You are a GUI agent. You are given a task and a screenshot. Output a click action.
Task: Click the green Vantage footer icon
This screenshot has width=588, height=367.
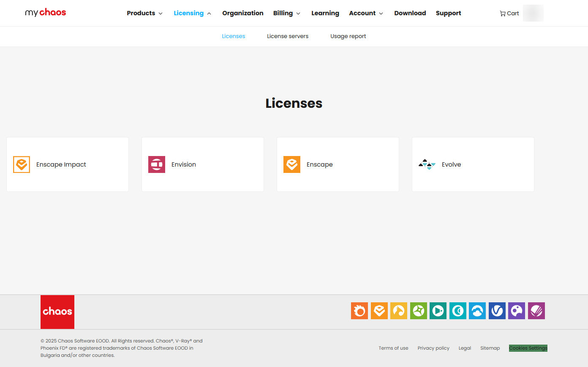(x=419, y=311)
